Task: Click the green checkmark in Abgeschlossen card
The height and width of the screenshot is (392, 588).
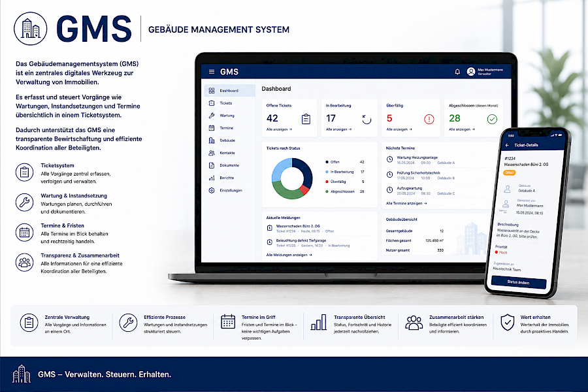Action: (x=492, y=119)
